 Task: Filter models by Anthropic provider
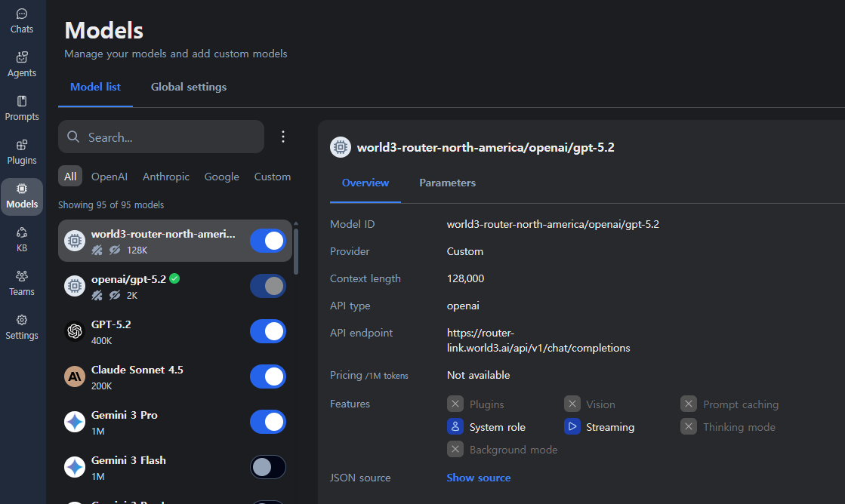pyautogui.click(x=166, y=177)
